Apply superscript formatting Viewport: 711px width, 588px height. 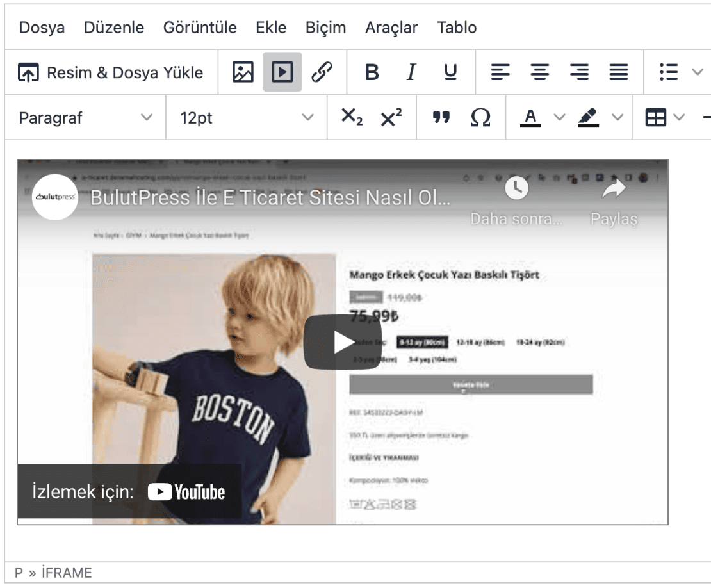coord(391,118)
